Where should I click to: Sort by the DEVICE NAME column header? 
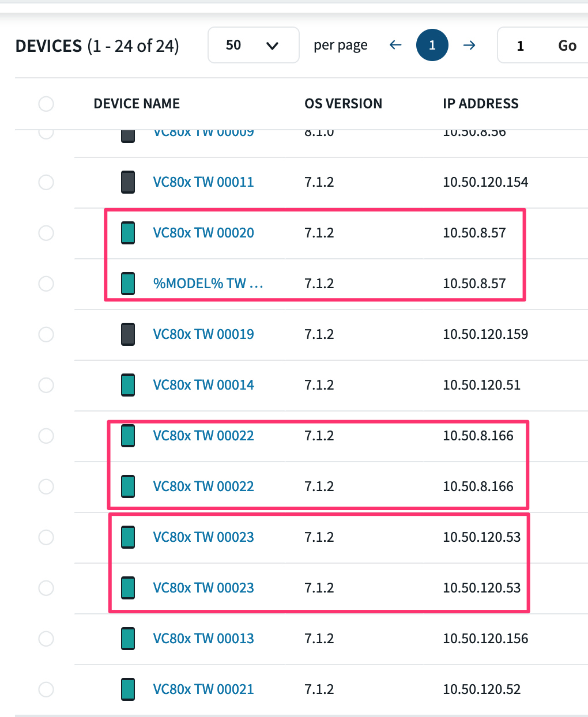click(137, 104)
